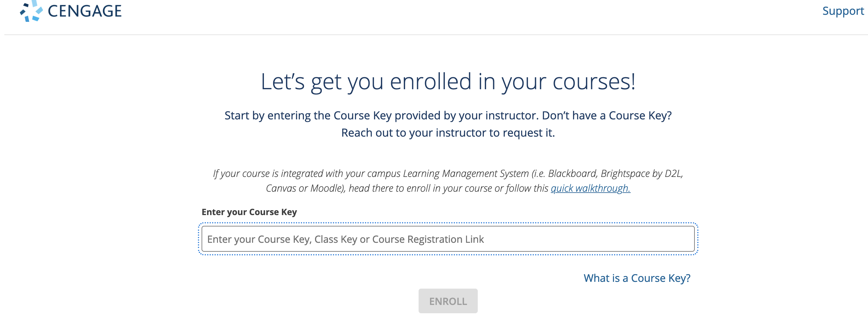This screenshot has width=868, height=320.
Task: Open the Support link
Action: click(843, 11)
